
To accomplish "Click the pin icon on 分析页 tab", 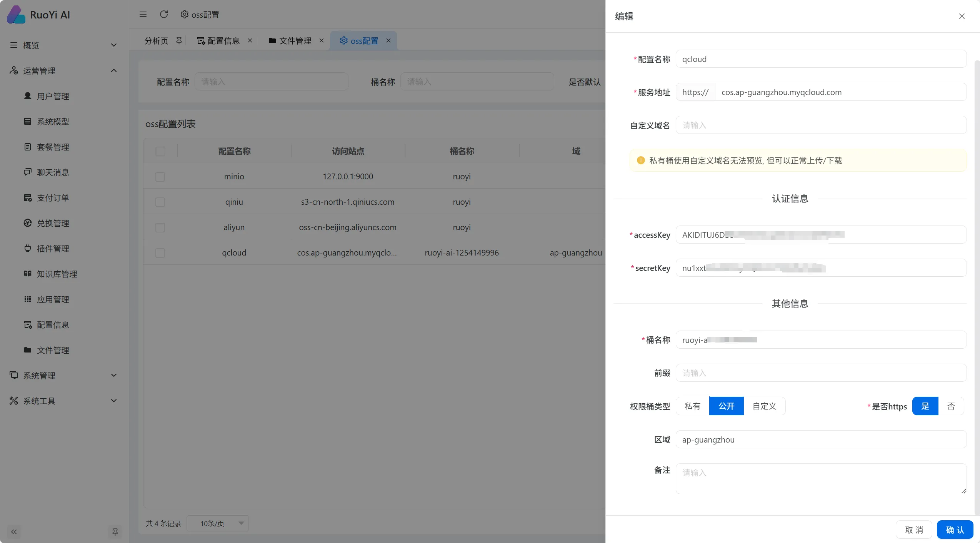I will click(179, 40).
